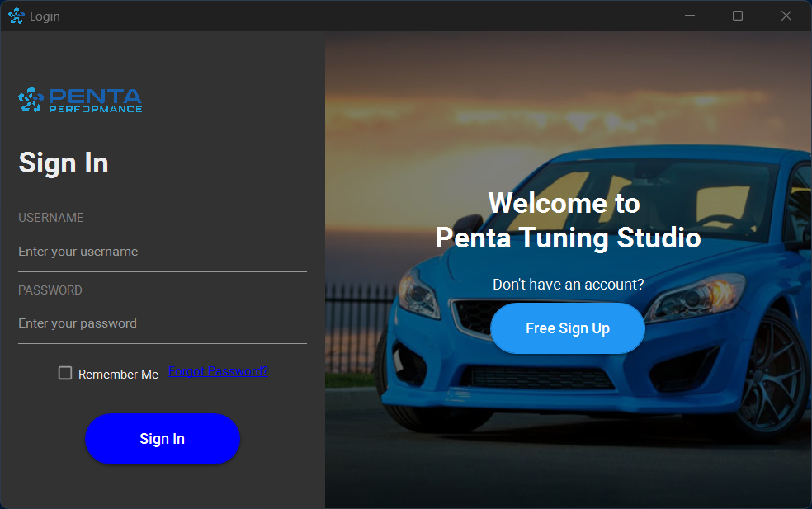812x509 pixels.
Task: Click the Sign In button
Action: (163, 438)
